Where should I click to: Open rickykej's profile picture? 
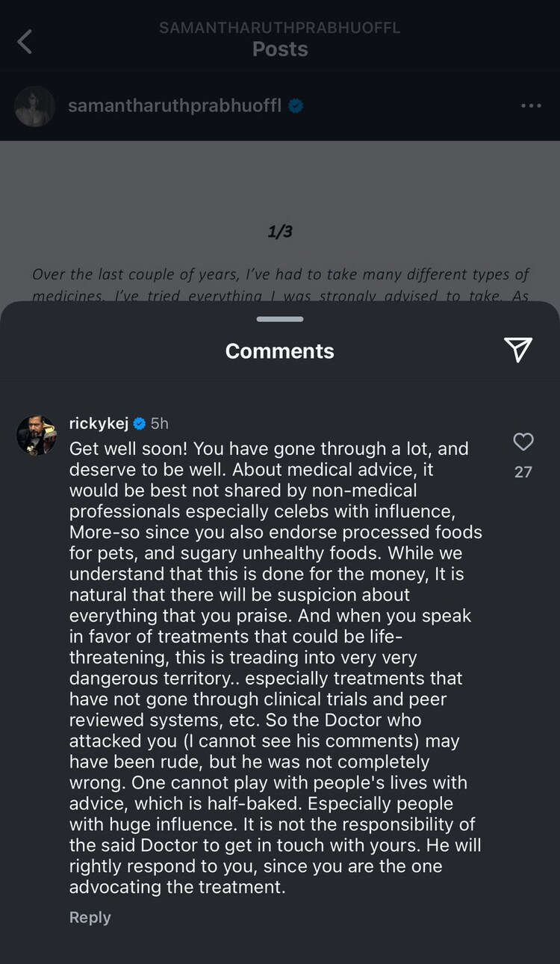[36, 435]
